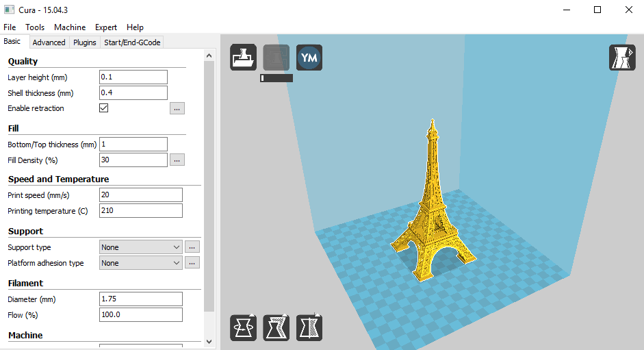Click the Layer height input field
Screen dimensions: 644x350
coord(133,77)
